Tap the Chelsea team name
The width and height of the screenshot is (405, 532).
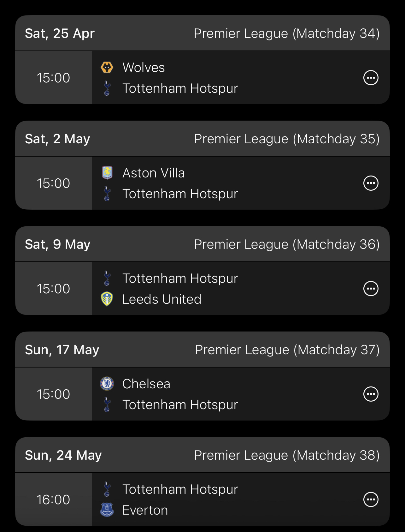point(146,384)
